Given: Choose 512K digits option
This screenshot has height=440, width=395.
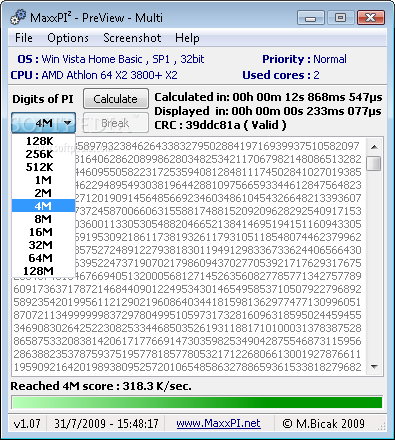Looking at the screenshot, I should click(x=43, y=167).
